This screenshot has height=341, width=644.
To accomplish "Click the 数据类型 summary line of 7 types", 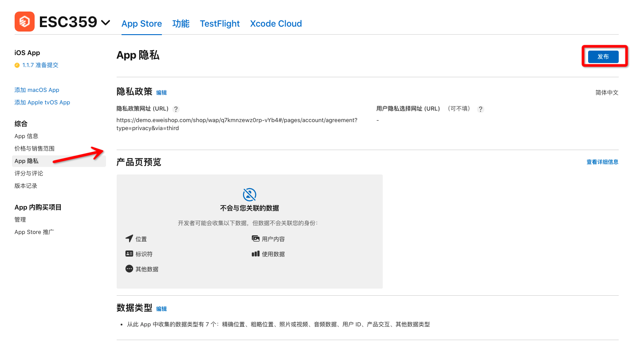I will (x=279, y=325).
